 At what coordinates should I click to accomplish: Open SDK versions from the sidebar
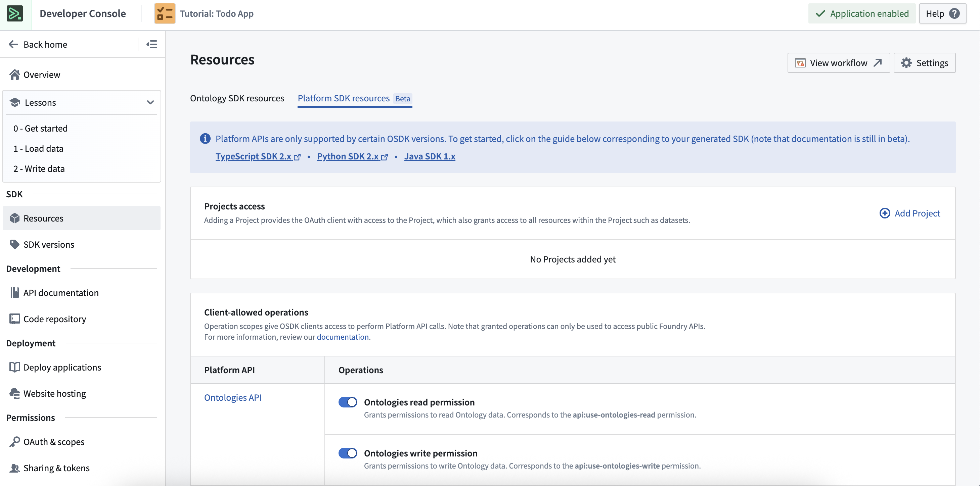click(x=48, y=244)
